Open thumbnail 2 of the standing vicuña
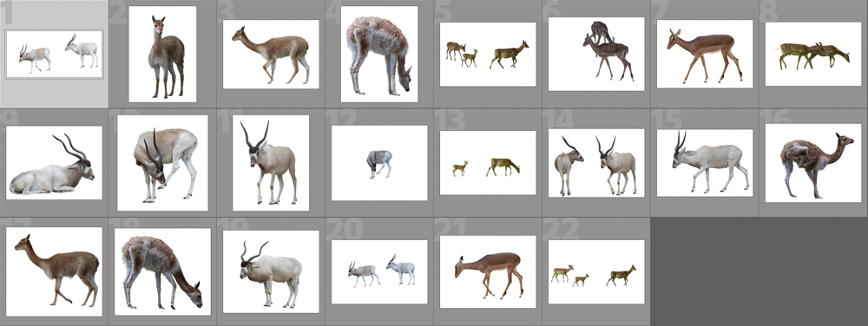Screen dimensions: 868x326 [163, 54]
